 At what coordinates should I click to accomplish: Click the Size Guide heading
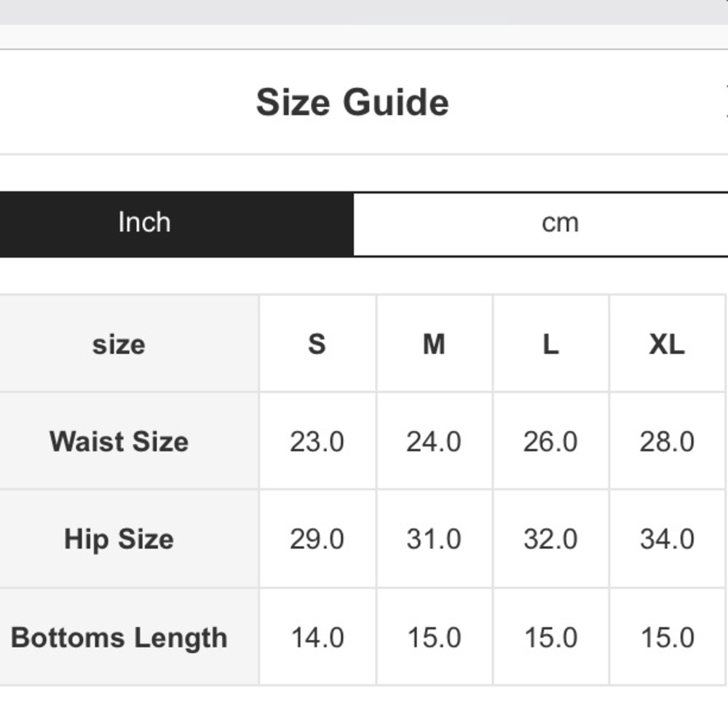[352, 102]
